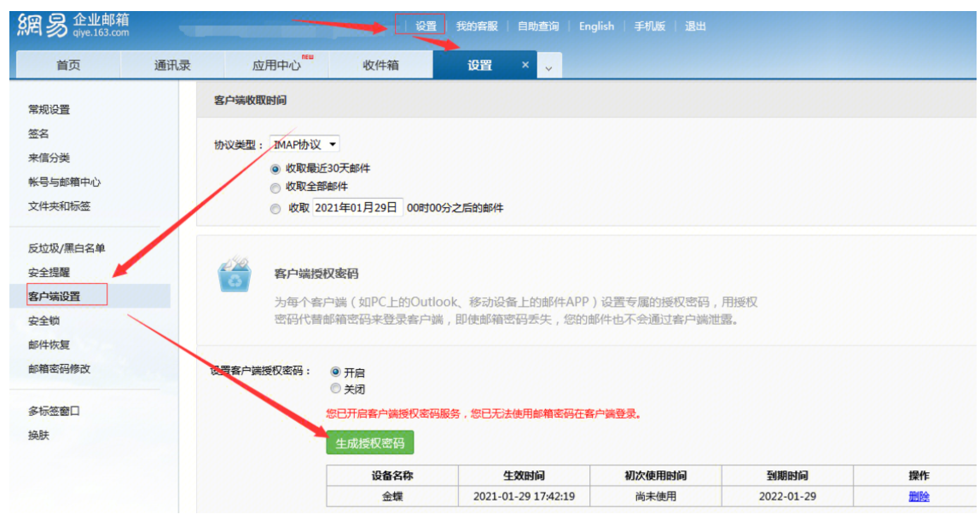This screenshot has height=520, width=980.
Task: Switch language to English
Action: click(596, 26)
